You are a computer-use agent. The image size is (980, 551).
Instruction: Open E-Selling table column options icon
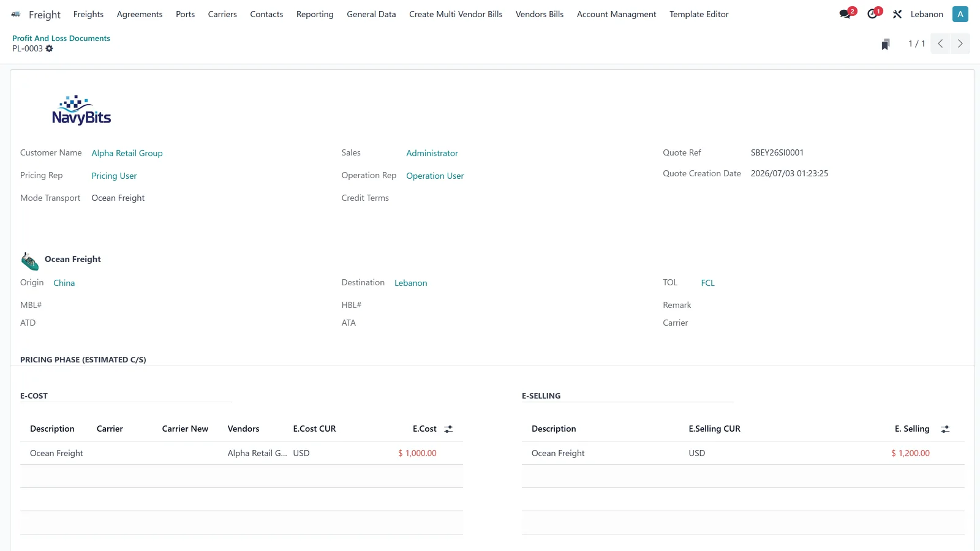pyautogui.click(x=945, y=429)
